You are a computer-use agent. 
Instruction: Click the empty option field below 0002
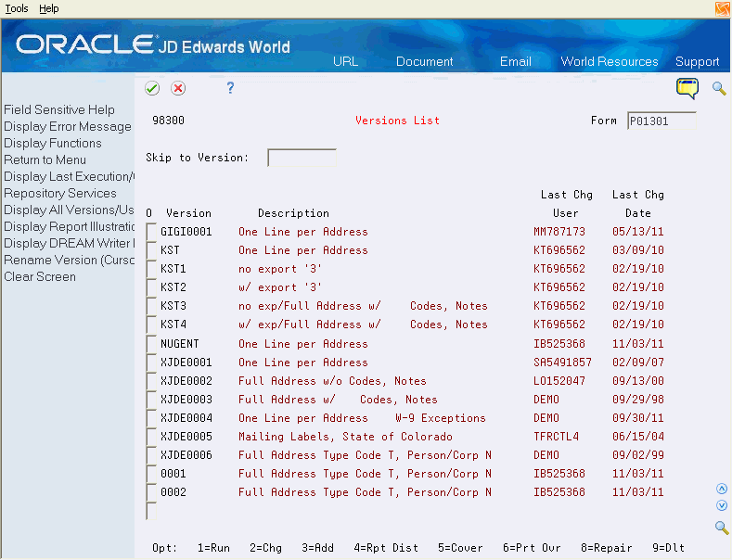pos(151,511)
